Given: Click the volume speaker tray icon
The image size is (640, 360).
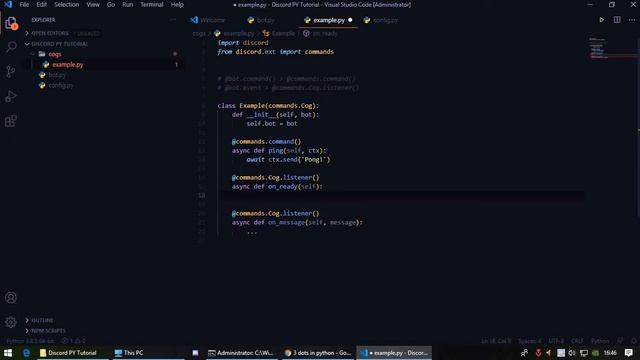Looking at the screenshot, I should [572, 353].
